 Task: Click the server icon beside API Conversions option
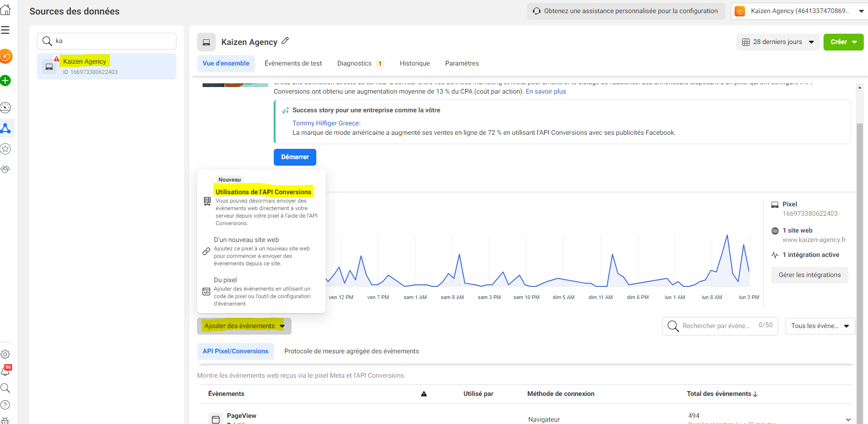click(x=207, y=201)
